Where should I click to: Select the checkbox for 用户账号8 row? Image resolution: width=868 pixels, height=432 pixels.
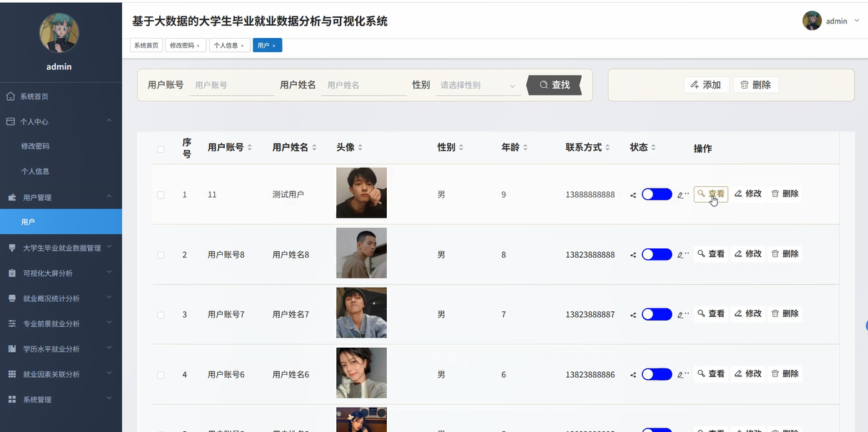tap(161, 255)
